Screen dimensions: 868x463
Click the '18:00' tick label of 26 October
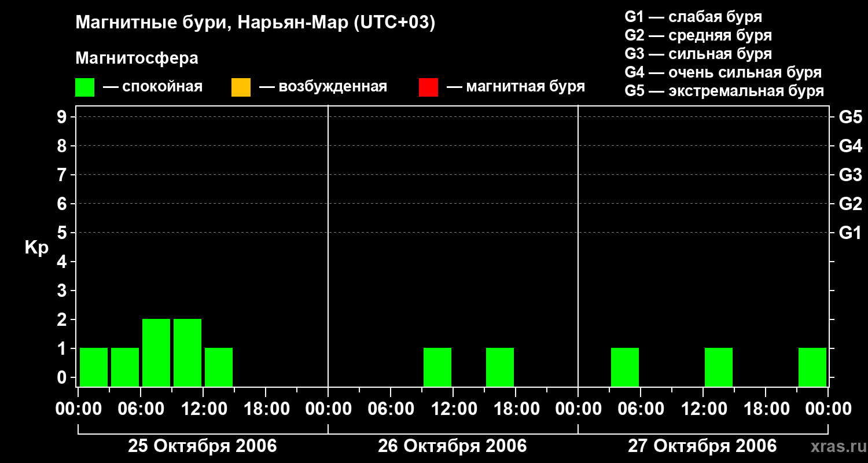(516, 409)
